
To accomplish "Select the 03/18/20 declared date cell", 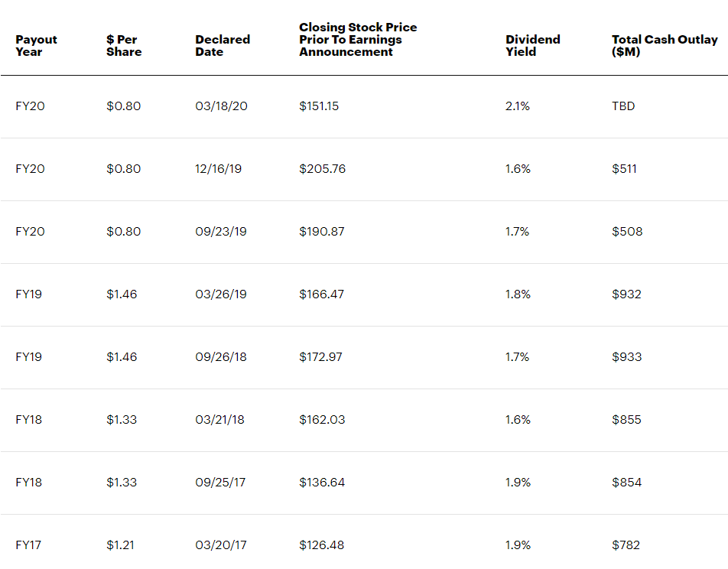I will tap(221, 106).
